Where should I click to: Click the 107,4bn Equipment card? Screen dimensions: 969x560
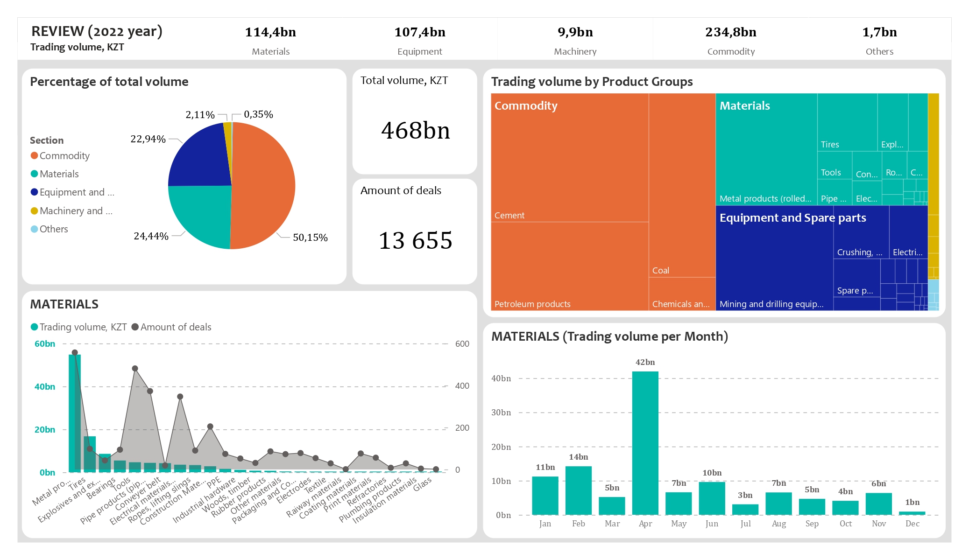click(419, 40)
